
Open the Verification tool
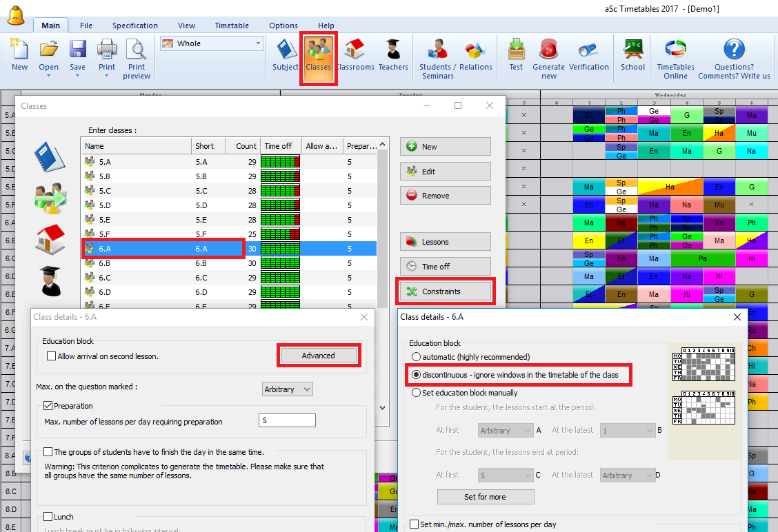click(588, 54)
